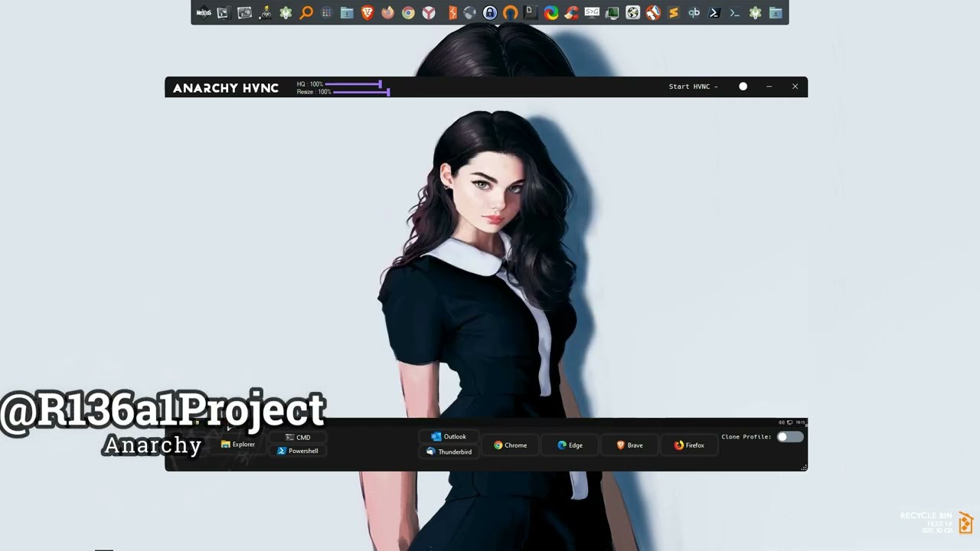Image resolution: width=980 pixels, height=551 pixels.
Task: Open the Nexus dock icon
Action: (204, 12)
